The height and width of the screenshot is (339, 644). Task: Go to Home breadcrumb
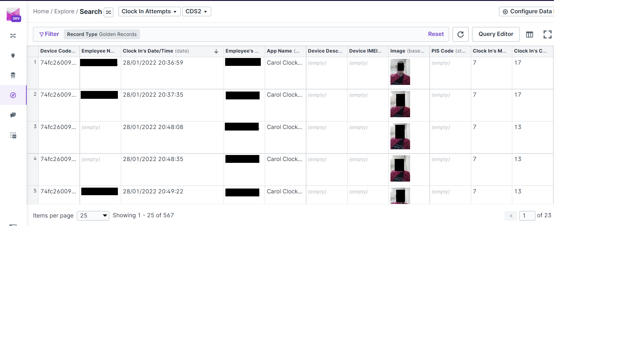41,11
